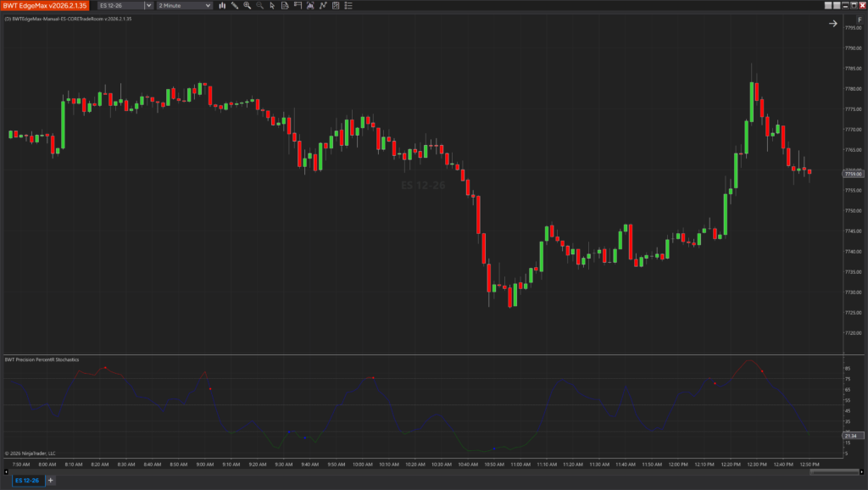Toggle the F fixed scale button
This screenshot has width=868, height=490.
pos(860,20)
